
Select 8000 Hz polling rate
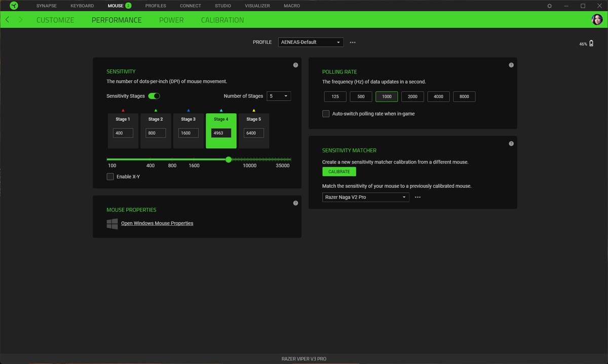pyautogui.click(x=464, y=97)
